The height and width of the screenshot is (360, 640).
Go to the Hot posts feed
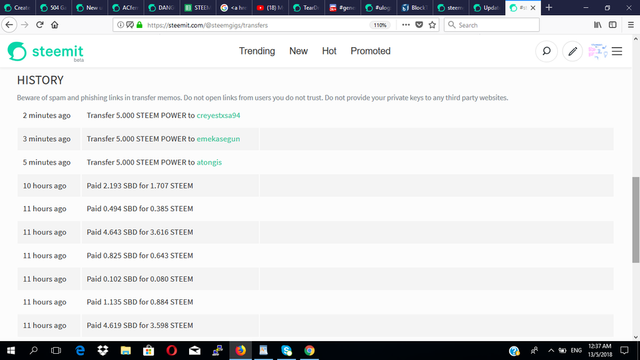329,51
